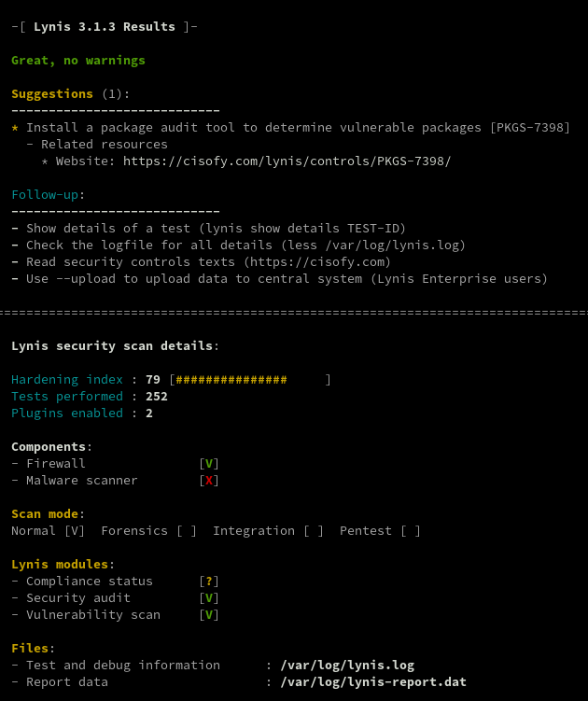
Task: Click the PKGS-7398 test ID tag
Action: (530, 128)
